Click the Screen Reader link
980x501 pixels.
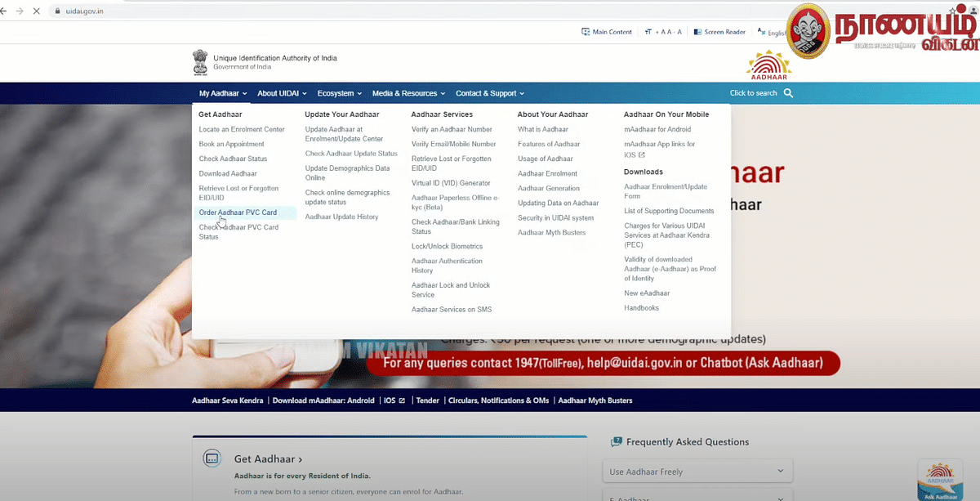(724, 32)
